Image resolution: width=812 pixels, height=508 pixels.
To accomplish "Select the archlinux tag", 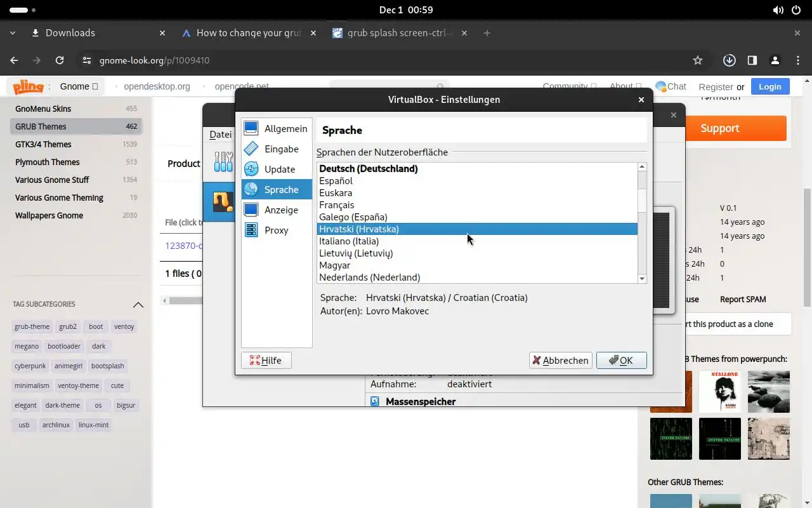I will (x=56, y=425).
